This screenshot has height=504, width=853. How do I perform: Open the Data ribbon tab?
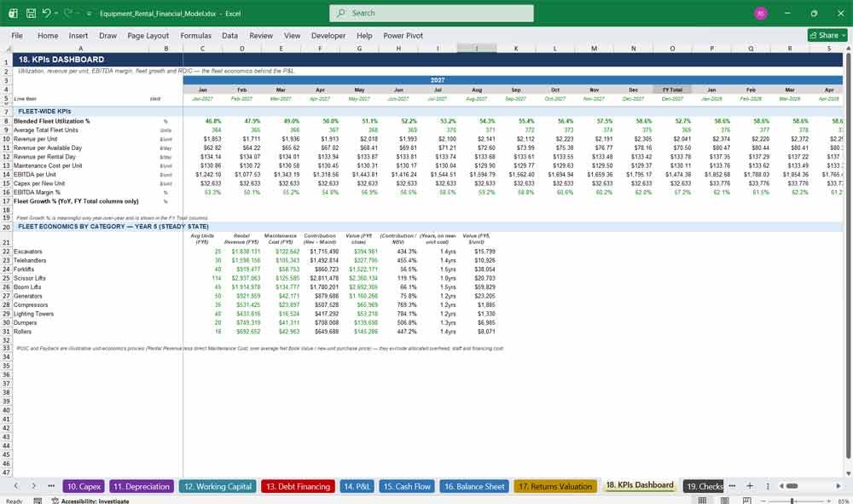[229, 35]
